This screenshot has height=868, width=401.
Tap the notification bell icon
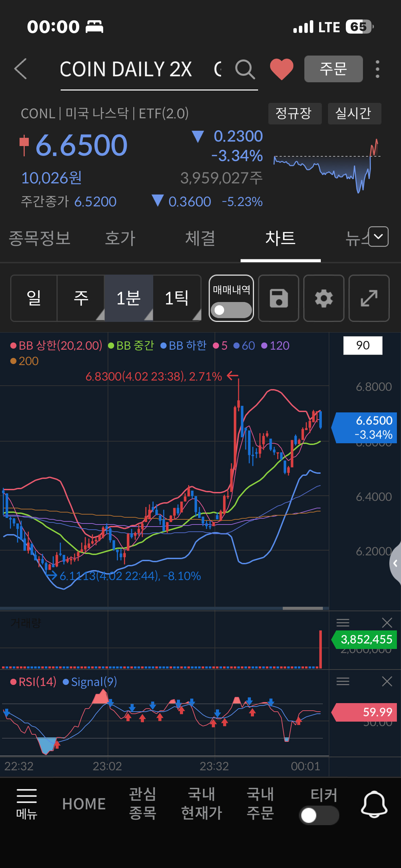coord(374,804)
